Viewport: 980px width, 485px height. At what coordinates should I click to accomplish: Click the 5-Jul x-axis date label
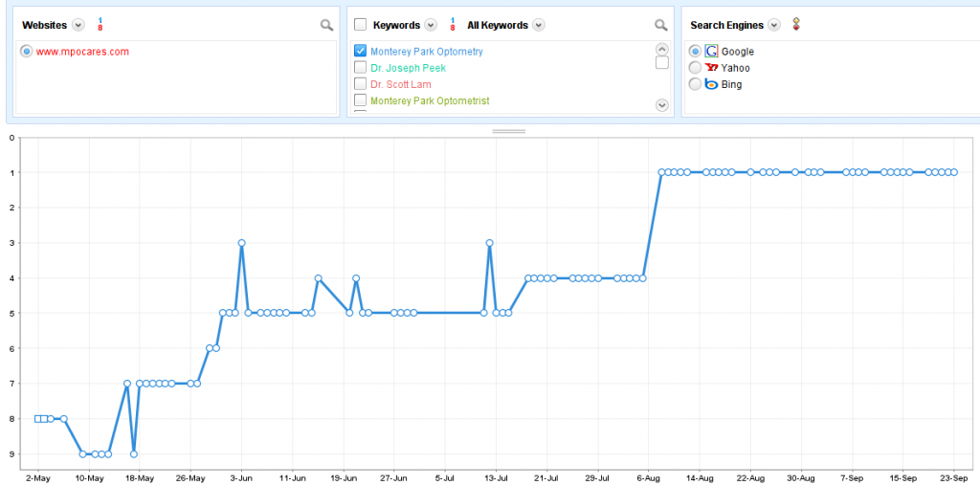coord(445,478)
